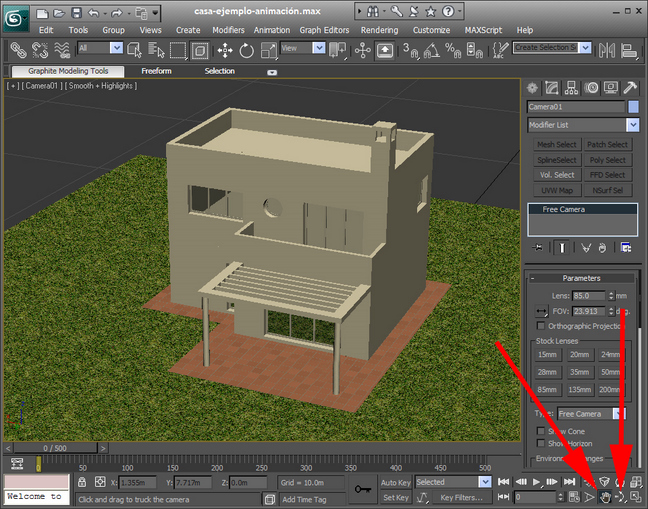Viewport: 648px width, 509px height.
Task: Open the Rendering menu
Action: [379, 30]
